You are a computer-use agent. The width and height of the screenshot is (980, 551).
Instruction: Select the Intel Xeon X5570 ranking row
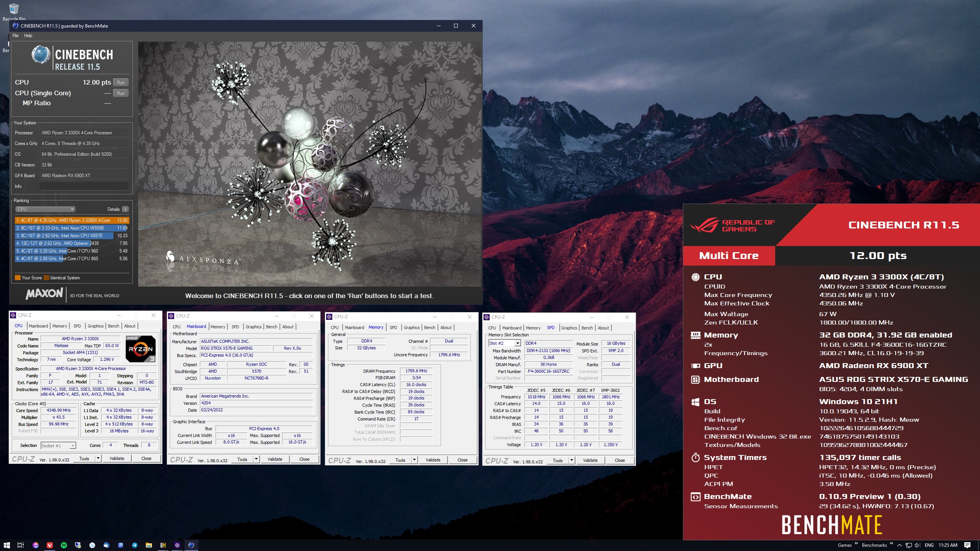[x=72, y=236]
